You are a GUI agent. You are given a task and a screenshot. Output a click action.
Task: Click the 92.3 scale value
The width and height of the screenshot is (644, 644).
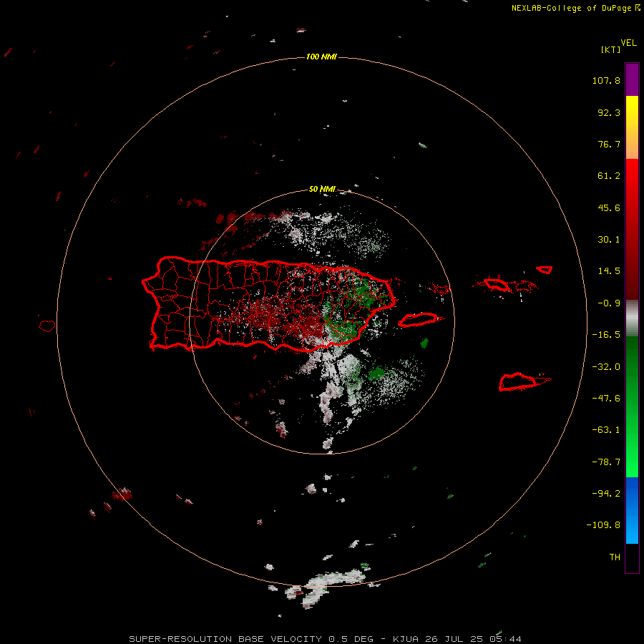point(609,112)
